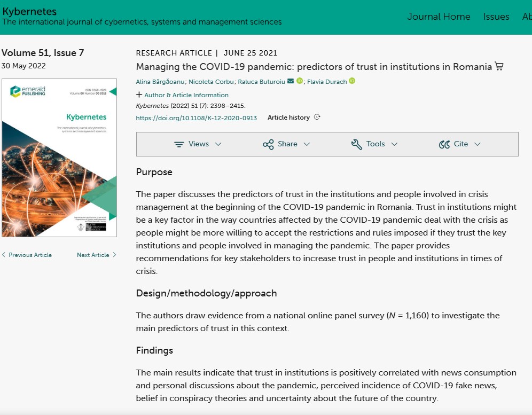This screenshot has width=532, height=415.
Task: Click the Design/methodology/approach heading
Action: tap(206, 293)
